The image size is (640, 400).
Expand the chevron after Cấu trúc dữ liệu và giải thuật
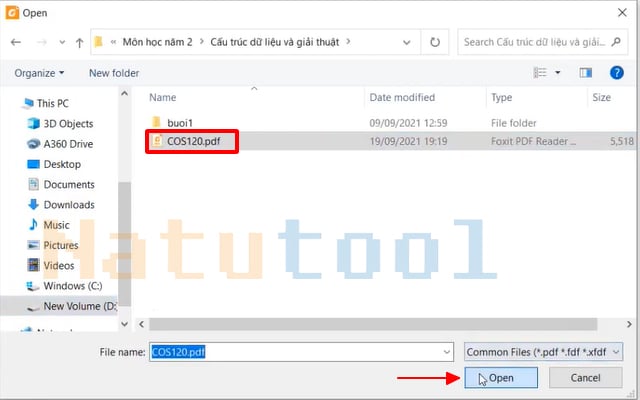point(348,42)
